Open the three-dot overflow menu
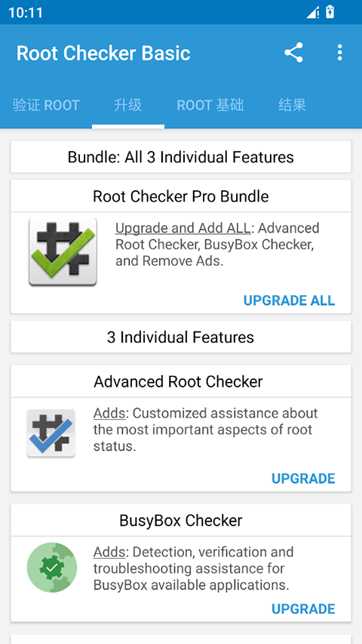This screenshot has width=362, height=644. point(339,53)
